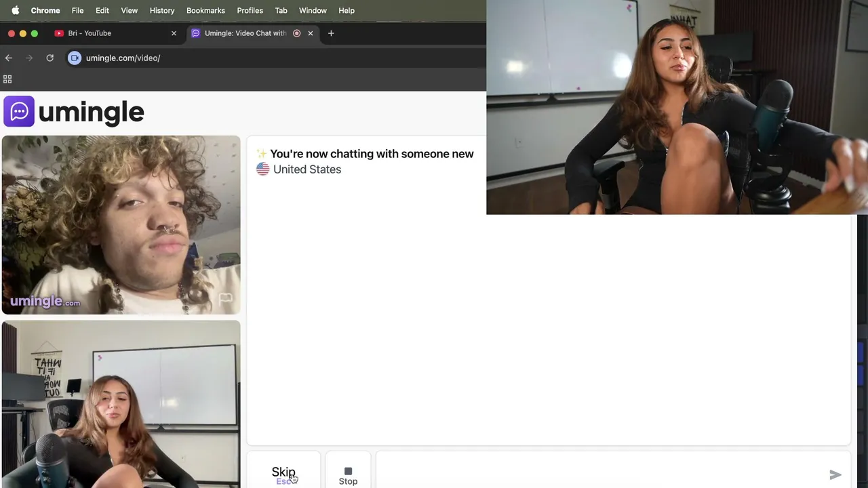This screenshot has width=868, height=488.
Task: Open the Edit menu
Action: tap(102, 10)
